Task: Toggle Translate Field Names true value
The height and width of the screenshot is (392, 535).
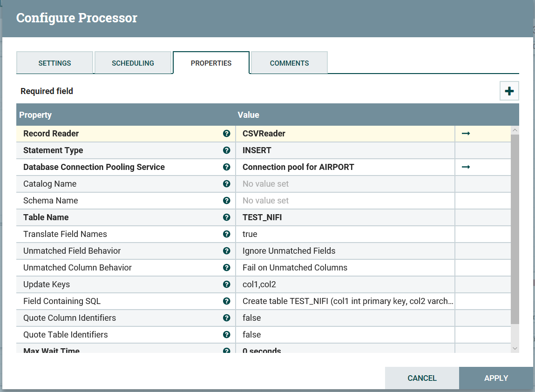Action: click(x=345, y=234)
